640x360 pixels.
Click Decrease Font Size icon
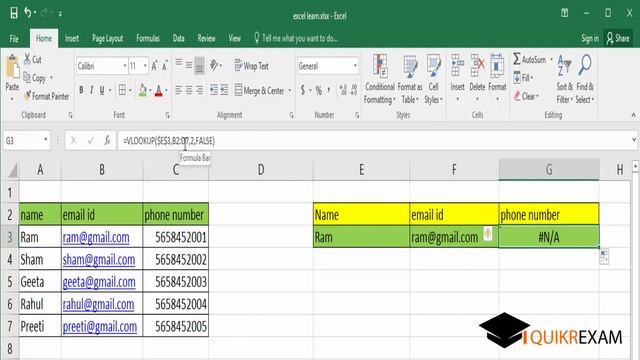(164, 66)
